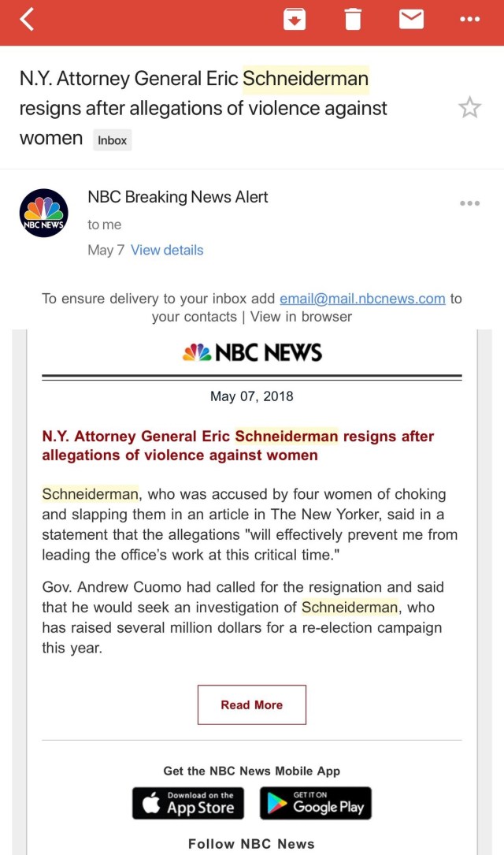Open email@mail.nbcnews.com address link
Screen dimensions: 504x855
(362, 299)
